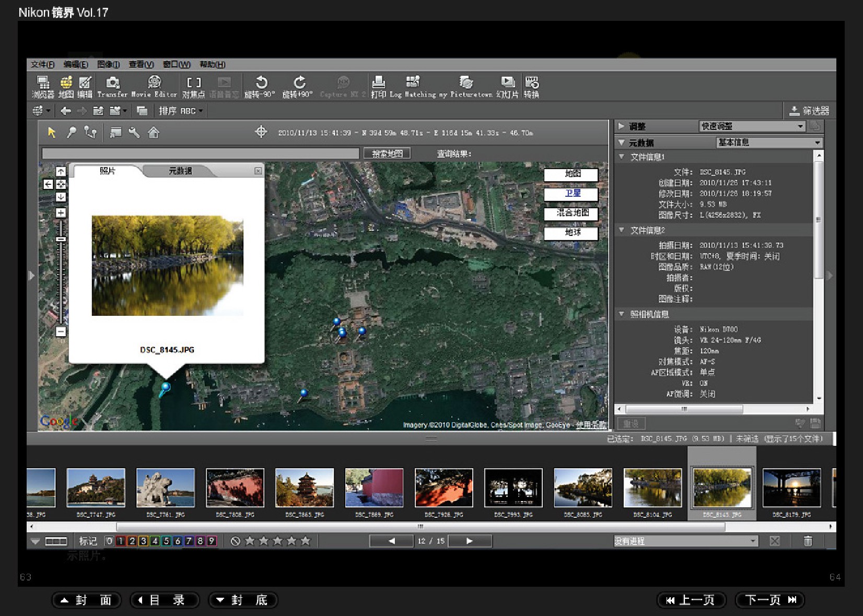Screen dimensions: 863x616
Task: Collapse 文件信息1 section
Action: pos(621,157)
